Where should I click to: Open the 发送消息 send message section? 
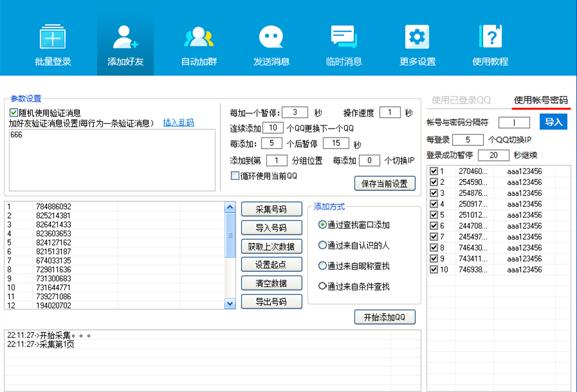click(271, 45)
